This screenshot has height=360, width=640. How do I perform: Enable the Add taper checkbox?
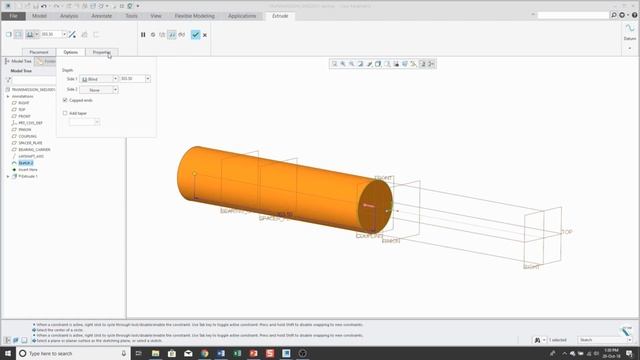pos(65,113)
